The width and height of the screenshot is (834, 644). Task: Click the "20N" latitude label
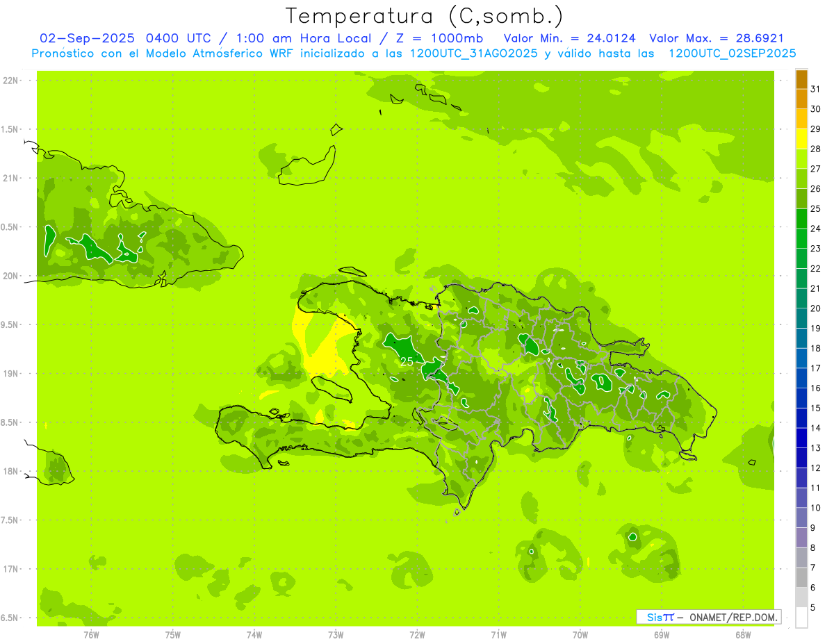10,276
